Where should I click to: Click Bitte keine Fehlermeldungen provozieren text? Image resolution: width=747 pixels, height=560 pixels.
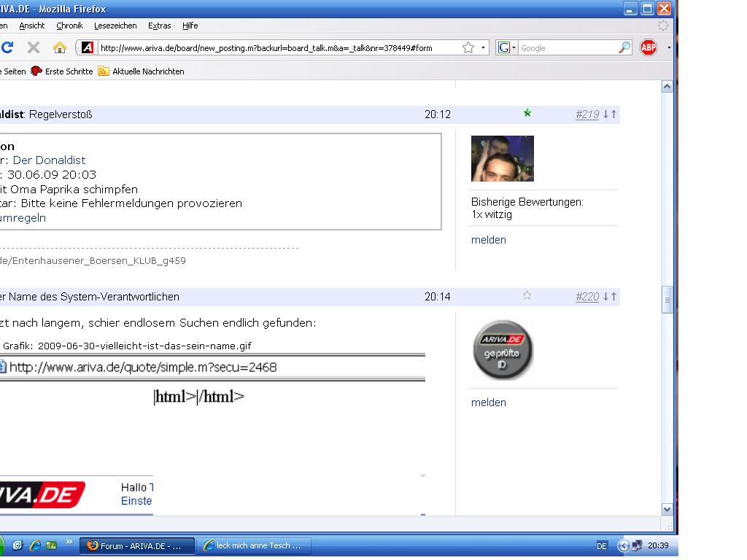(131, 203)
